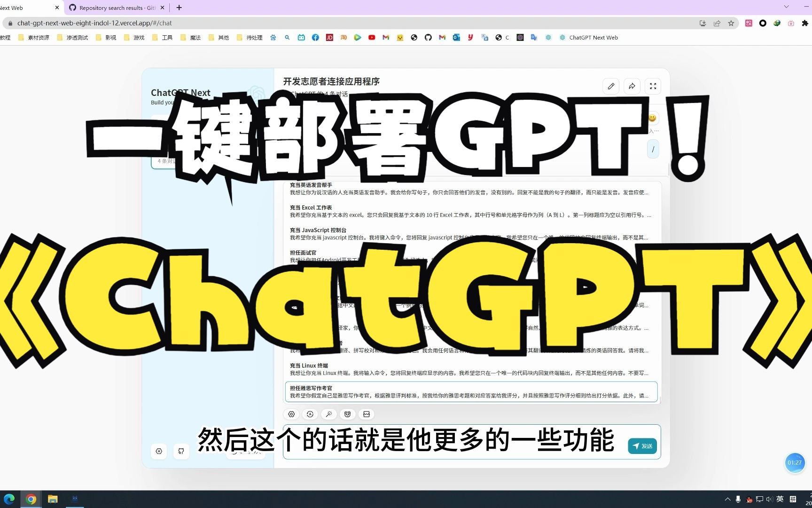This screenshot has width=812, height=508.
Task: Open the Facebook bookmark icon
Action: [315, 38]
